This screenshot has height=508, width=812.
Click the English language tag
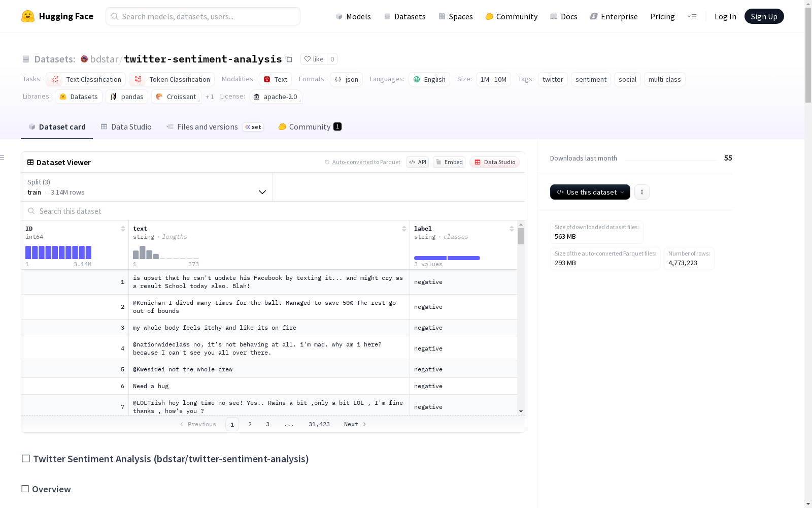[x=429, y=79]
